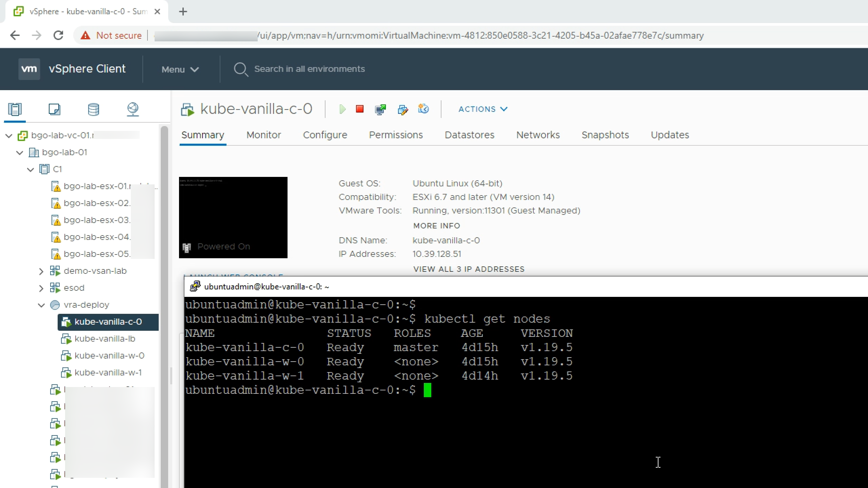This screenshot has width=868, height=488.
Task: Launch the VM console toolbar icon
Action: coord(380,109)
